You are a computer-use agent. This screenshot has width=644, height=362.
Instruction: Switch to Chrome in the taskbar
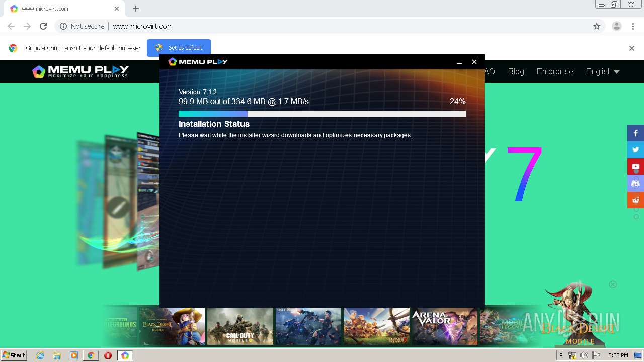[x=91, y=355]
